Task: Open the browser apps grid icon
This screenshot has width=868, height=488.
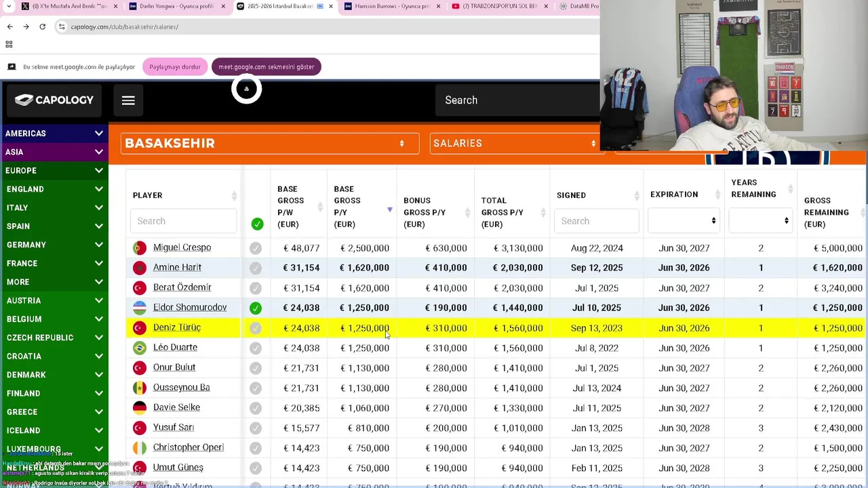Action: (9, 45)
